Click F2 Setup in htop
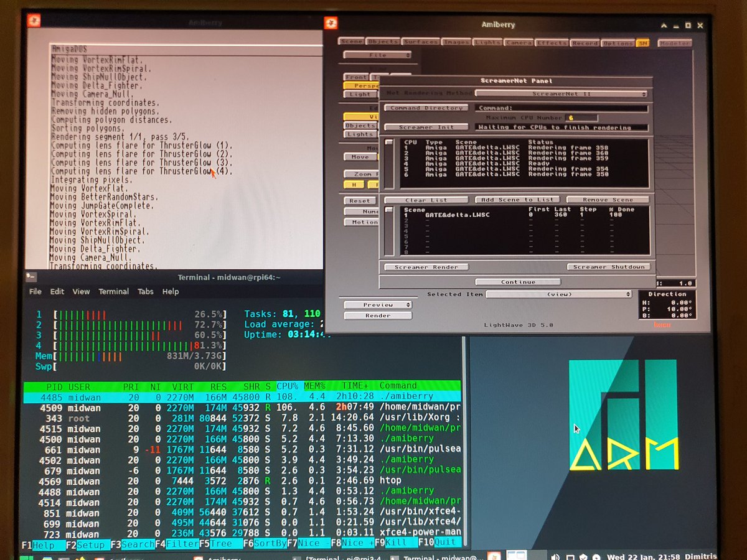The image size is (747, 560). coord(87,544)
